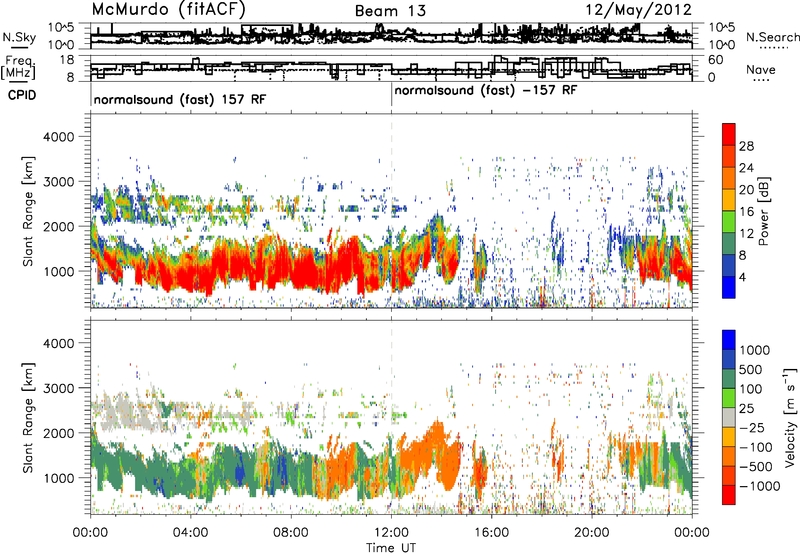Select the Beam 13 header text
The height and width of the screenshot is (554, 800).
(x=390, y=11)
